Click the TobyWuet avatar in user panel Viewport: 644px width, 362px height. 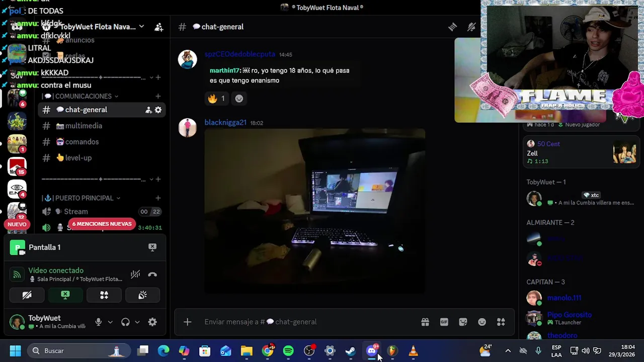click(17, 322)
